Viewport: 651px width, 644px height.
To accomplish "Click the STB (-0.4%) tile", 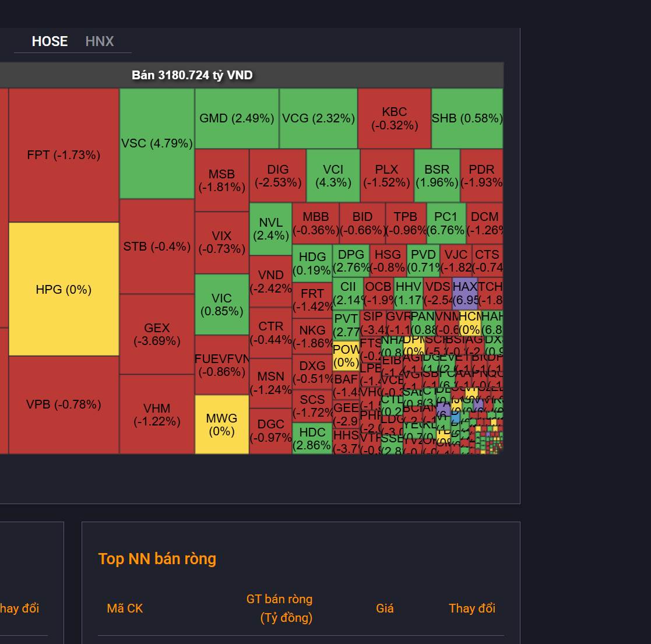I will (157, 247).
